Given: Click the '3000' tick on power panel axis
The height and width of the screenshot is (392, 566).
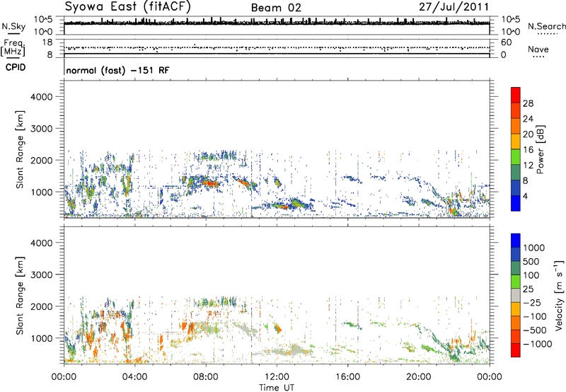Looking at the screenshot, I should point(41,129).
